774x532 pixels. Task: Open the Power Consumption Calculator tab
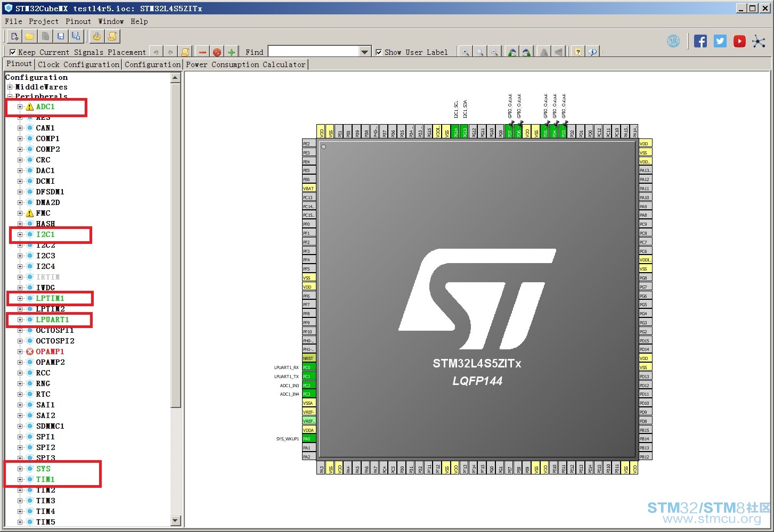tap(246, 64)
